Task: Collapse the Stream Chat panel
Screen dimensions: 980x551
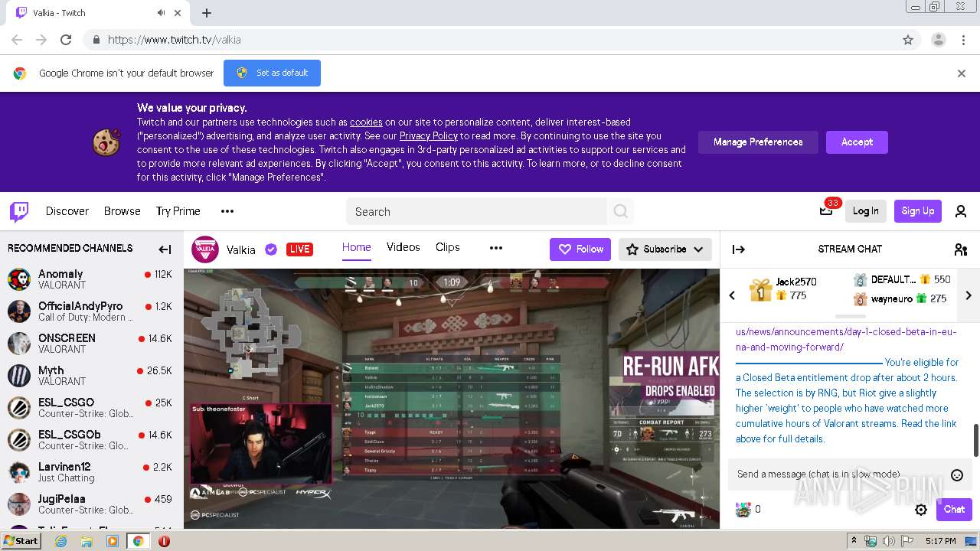Action: click(739, 249)
